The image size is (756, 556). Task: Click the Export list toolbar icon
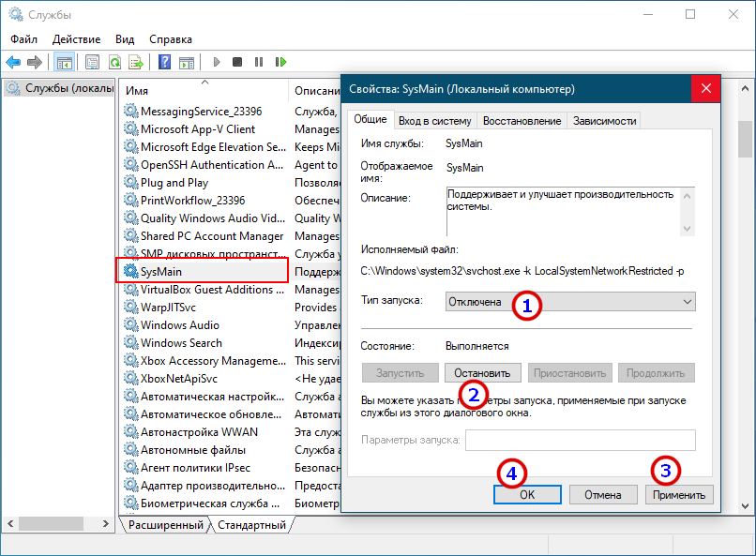[135, 63]
